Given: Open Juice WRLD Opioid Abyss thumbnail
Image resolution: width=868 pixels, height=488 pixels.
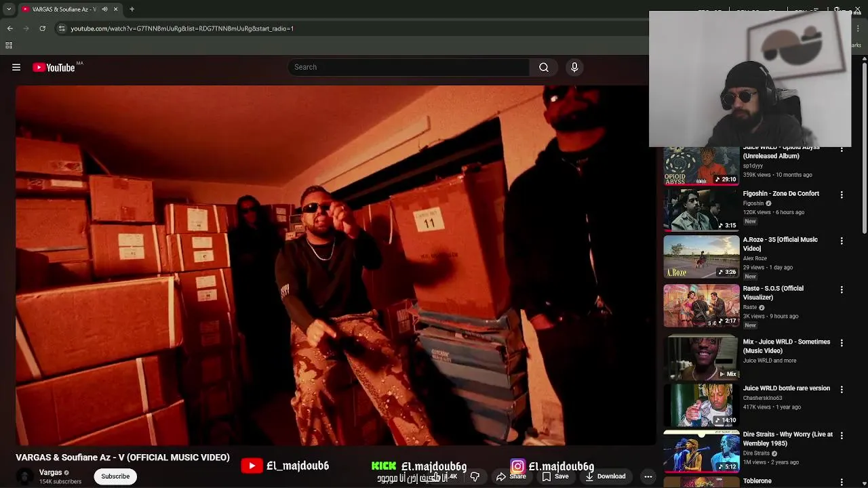Looking at the screenshot, I should coord(701,166).
